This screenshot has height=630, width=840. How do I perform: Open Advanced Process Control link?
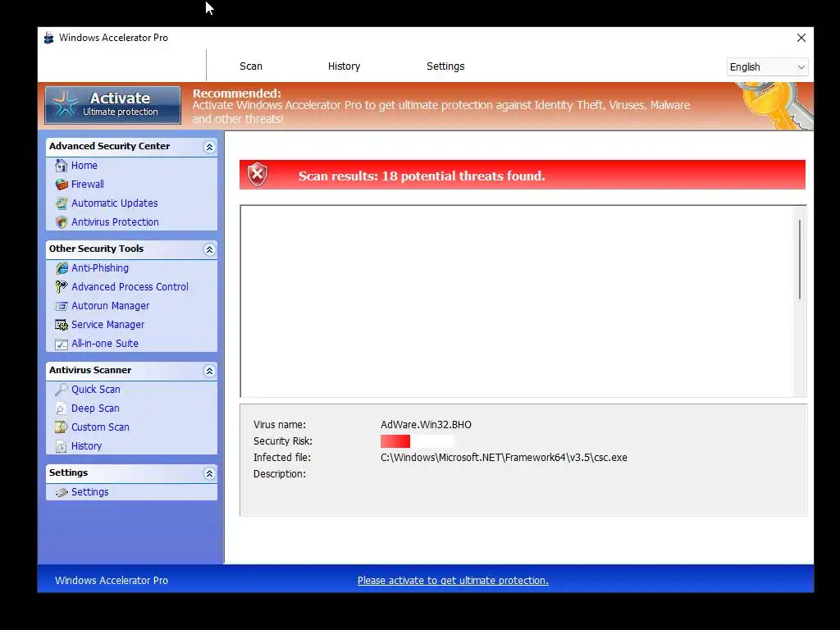click(x=130, y=286)
